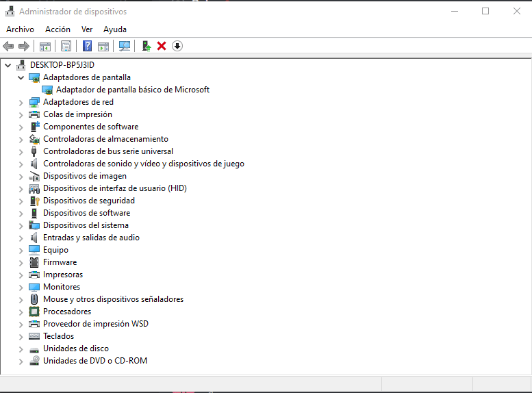
Task: Close the Administrador de dispositivos window
Action: click(x=517, y=11)
